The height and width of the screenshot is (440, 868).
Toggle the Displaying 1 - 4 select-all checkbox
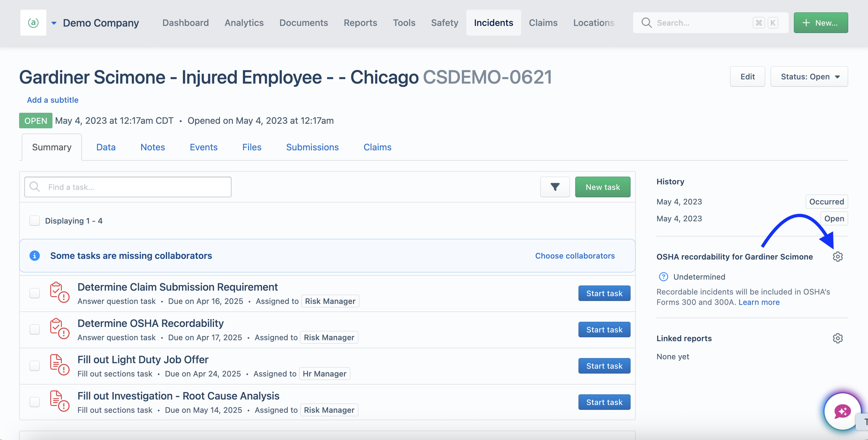coord(35,221)
